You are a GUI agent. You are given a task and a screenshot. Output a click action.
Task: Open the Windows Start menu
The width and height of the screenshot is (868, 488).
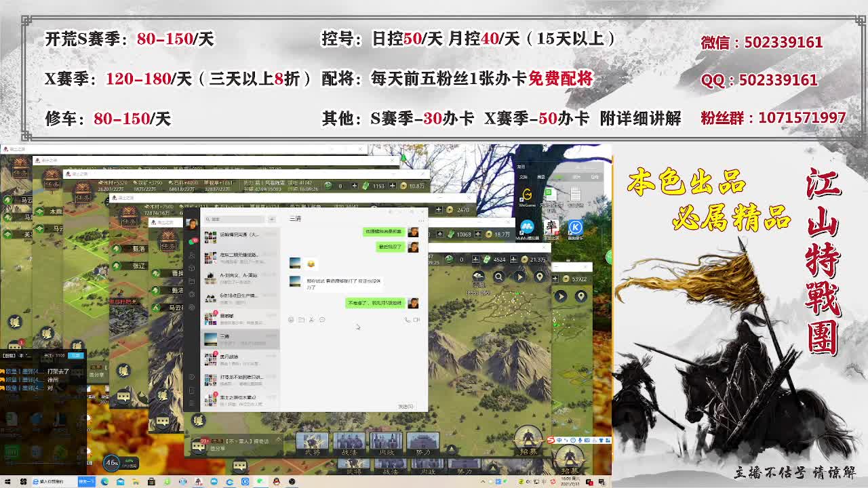pos(7,482)
